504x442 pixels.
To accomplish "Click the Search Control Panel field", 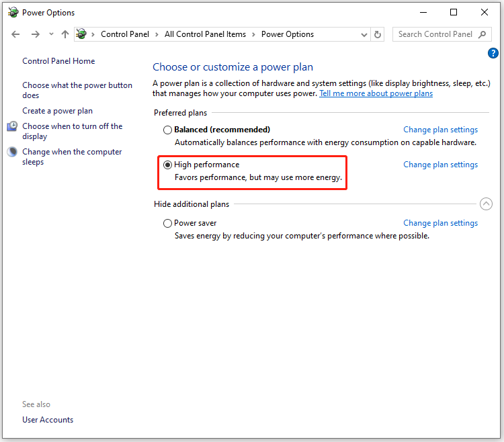I will (435, 34).
